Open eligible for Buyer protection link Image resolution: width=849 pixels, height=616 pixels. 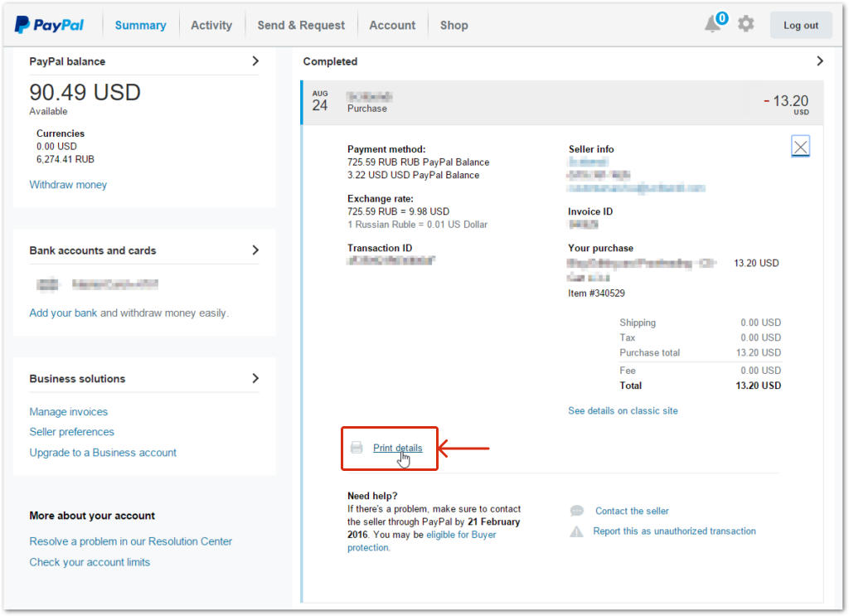(x=422, y=541)
